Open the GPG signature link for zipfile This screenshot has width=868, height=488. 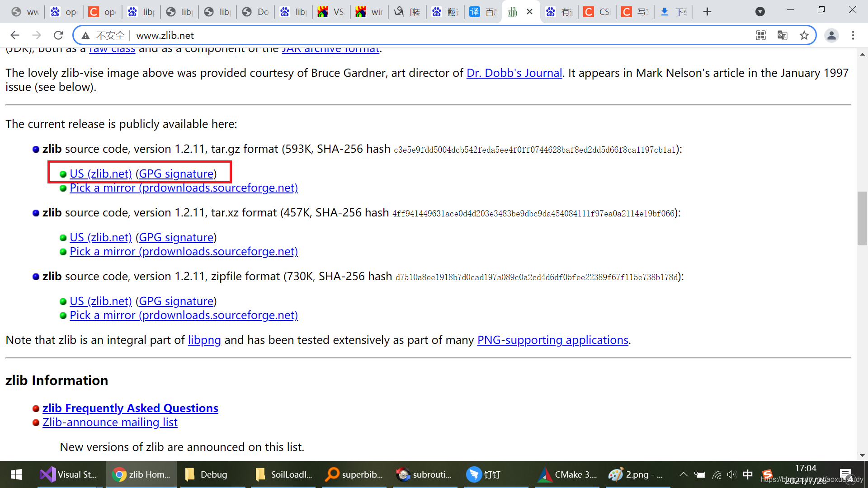[x=176, y=301]
